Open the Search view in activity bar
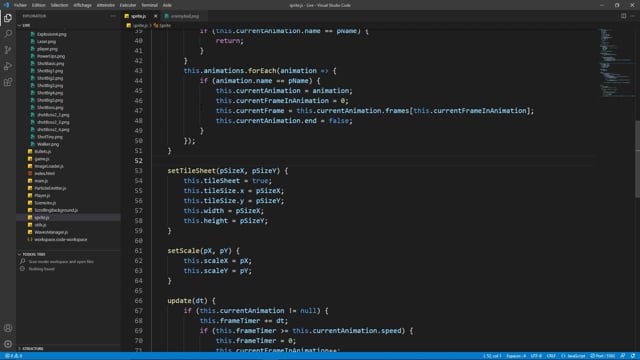Screen dimensions: 640x360 [x=8, y=34]
